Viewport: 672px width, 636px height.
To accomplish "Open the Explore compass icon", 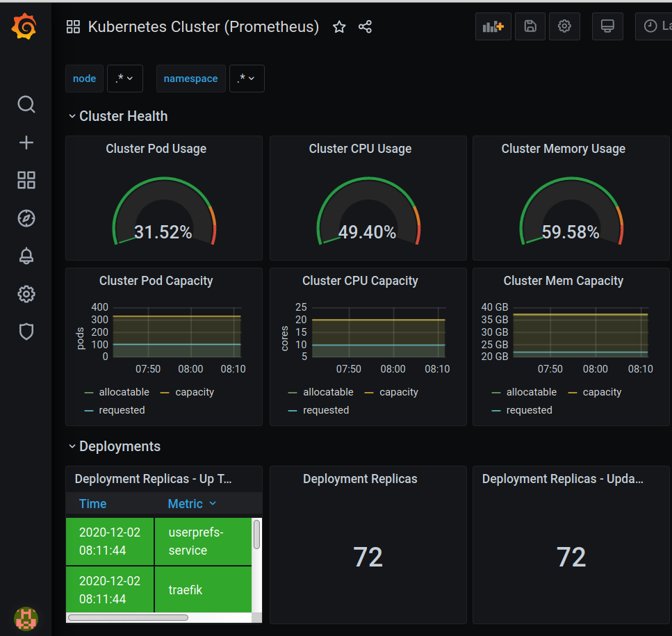I will point(26,218).
